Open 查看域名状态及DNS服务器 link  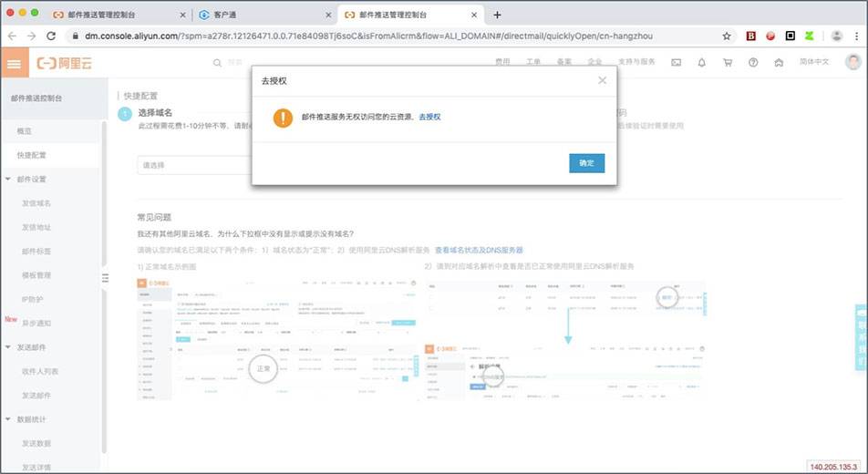pyautogui.click(x=478, y=250)
